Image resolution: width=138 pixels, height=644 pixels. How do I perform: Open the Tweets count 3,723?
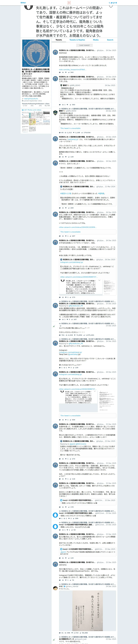(25, 105)
